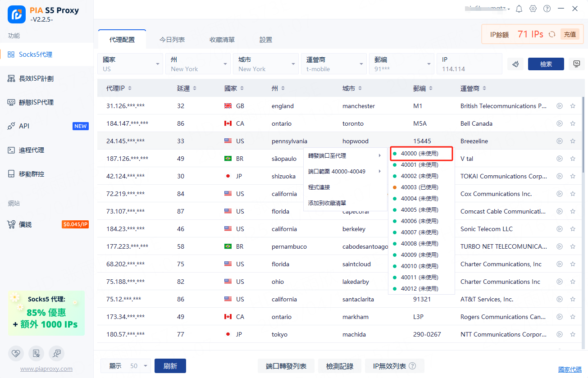Click the monitor icon next to 檢索 button
The height and width of the screenshot is (378, 588).
576,64
